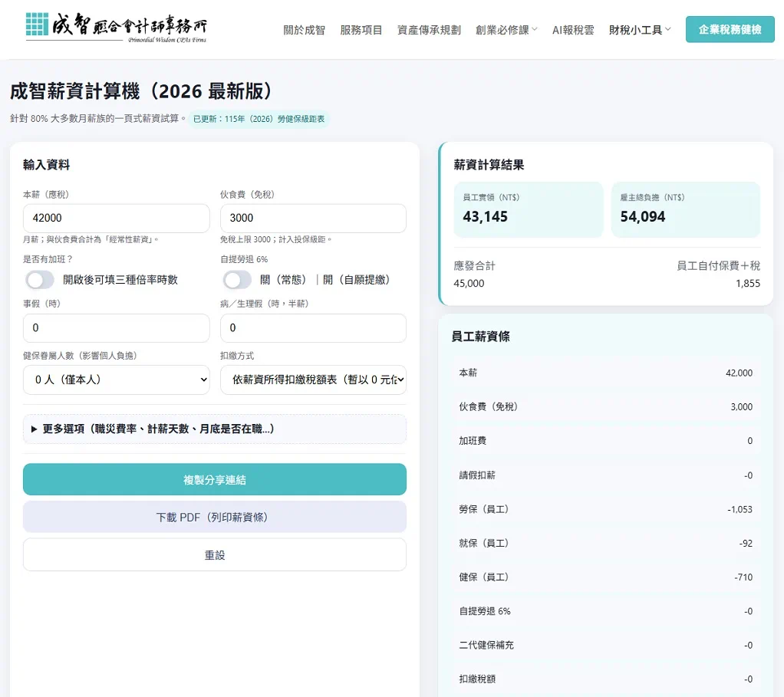Select the 勞保 (員工) -1,053 row

[605, 509]
